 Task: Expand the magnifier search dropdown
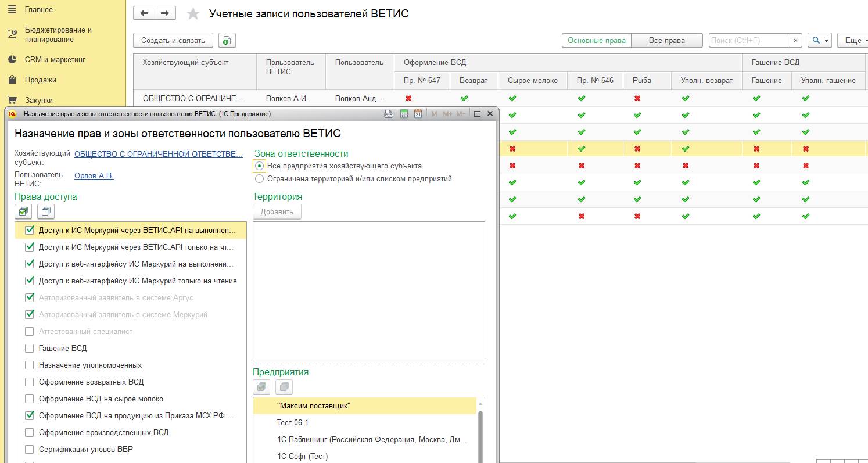tap(820, 40)
